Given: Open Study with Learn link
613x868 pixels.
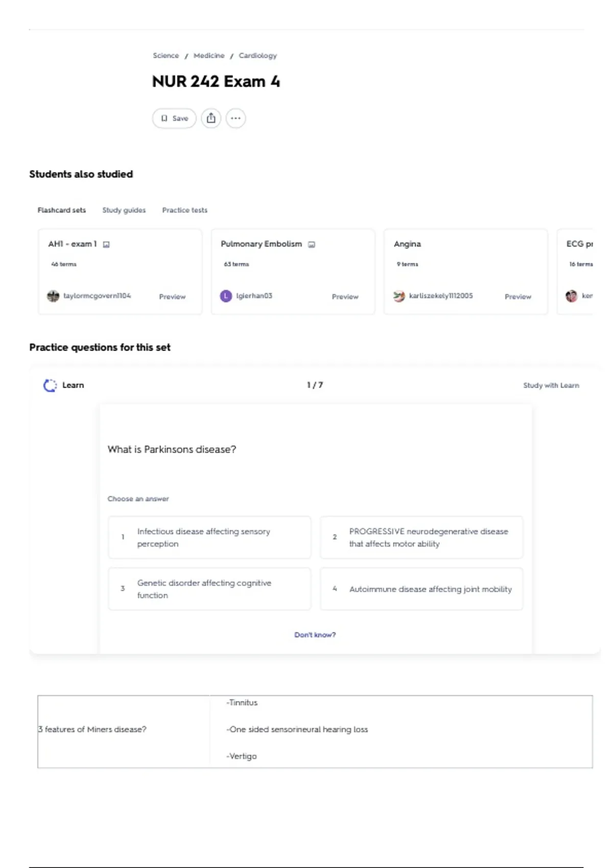Looking at the screenshot, I should (x=551, y=385).
